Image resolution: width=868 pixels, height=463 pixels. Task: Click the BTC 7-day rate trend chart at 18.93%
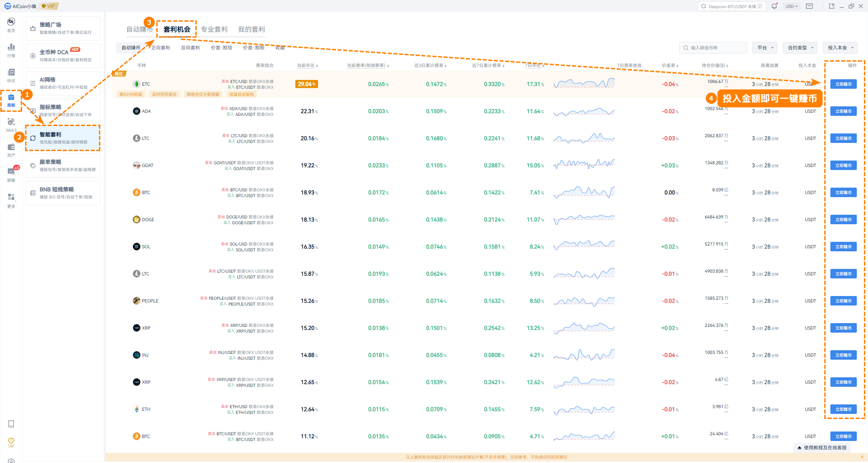point(584,192)
